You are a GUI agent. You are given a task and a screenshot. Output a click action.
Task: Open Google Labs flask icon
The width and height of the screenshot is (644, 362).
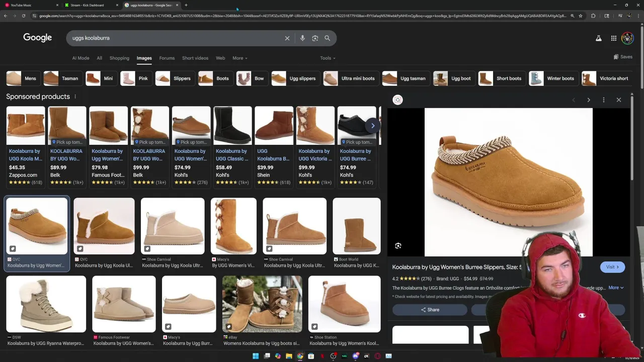coord(599,38)
